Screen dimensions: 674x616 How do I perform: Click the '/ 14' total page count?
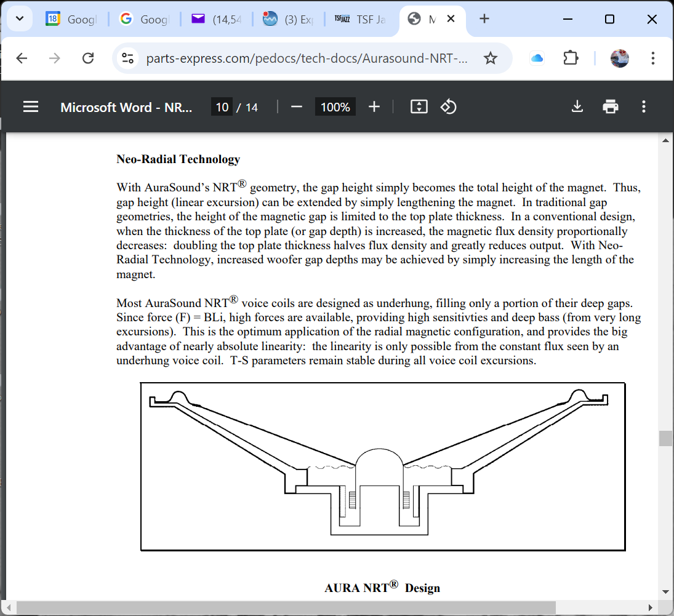click(247, 107)
